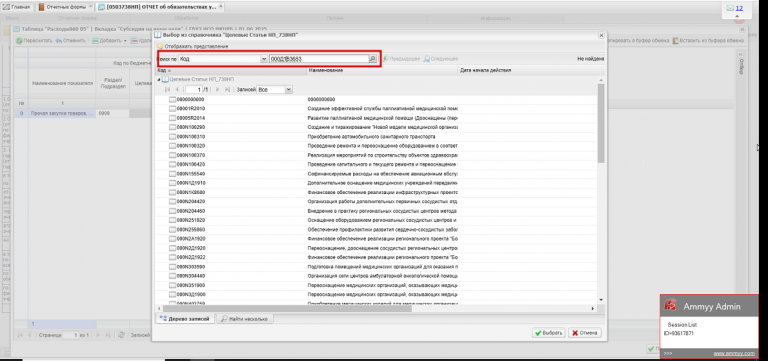Select code 080N2A1920 row text
Viewport: 768px width, 361px height.
coord(191,239)
